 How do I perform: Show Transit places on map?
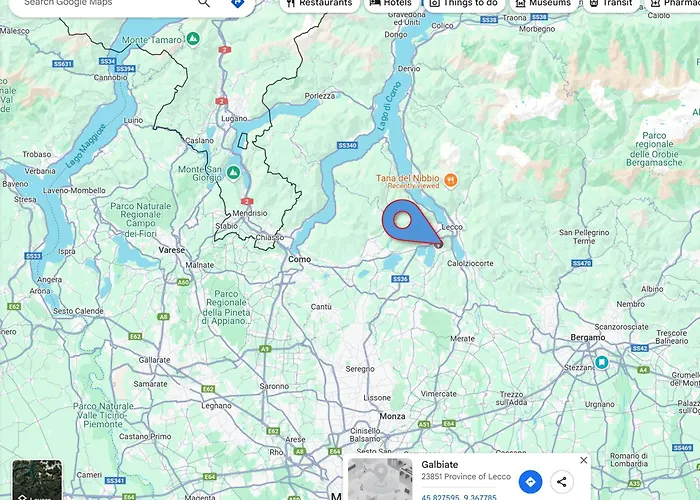tap(610, 4)
